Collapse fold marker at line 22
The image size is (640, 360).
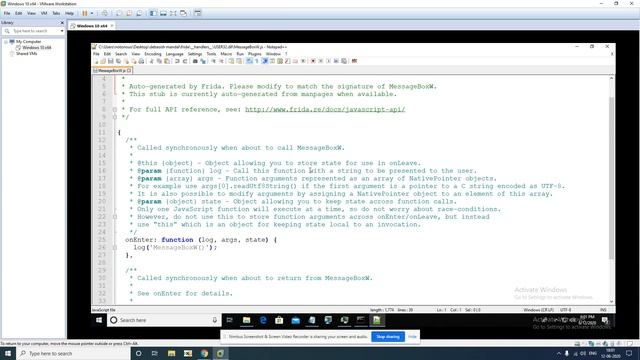click(115, 217)
